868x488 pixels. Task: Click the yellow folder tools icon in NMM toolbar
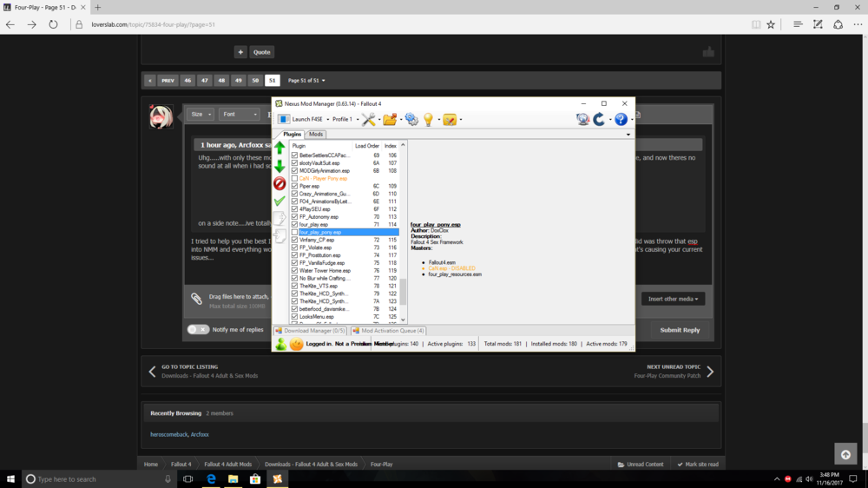[x=450, y=119]
